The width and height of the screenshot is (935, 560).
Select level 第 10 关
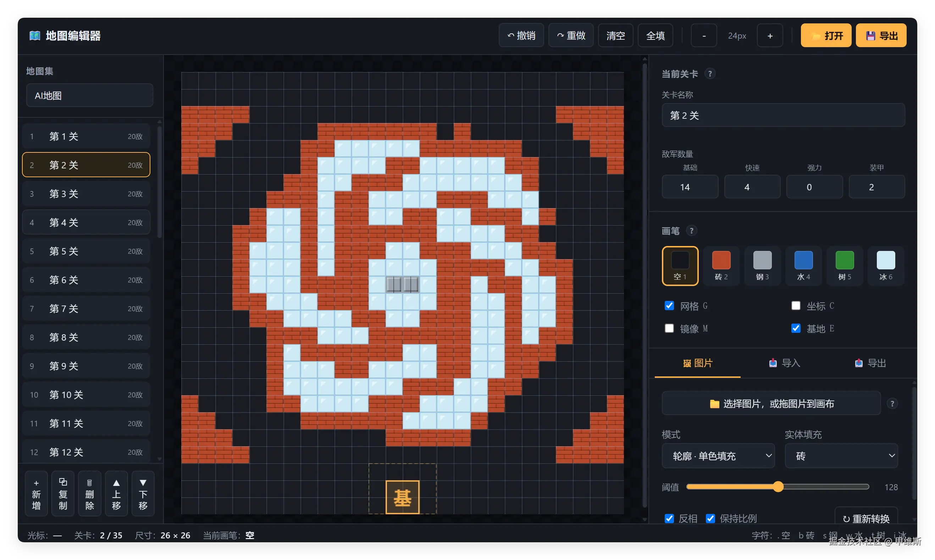[x=86, y=394]
